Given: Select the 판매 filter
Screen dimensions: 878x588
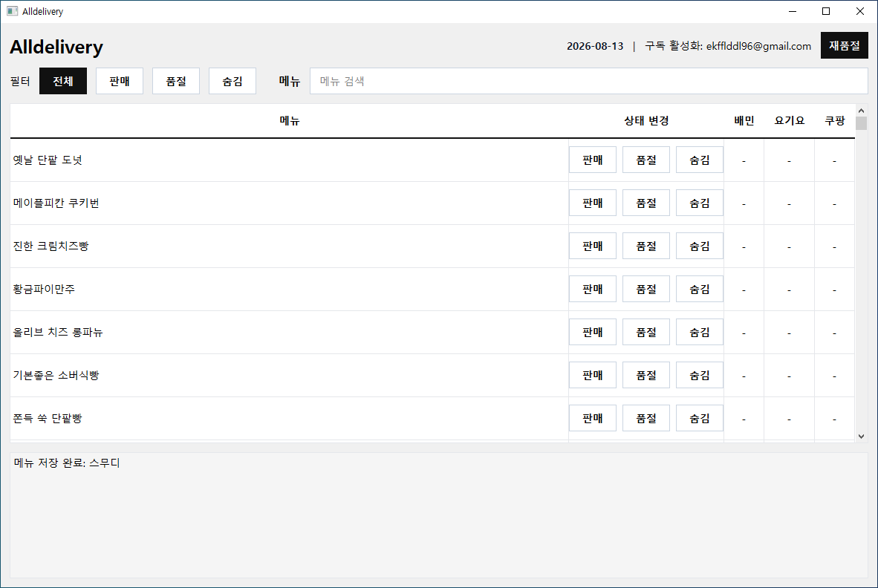Looking at the screenshot, I should pos(120,81).
